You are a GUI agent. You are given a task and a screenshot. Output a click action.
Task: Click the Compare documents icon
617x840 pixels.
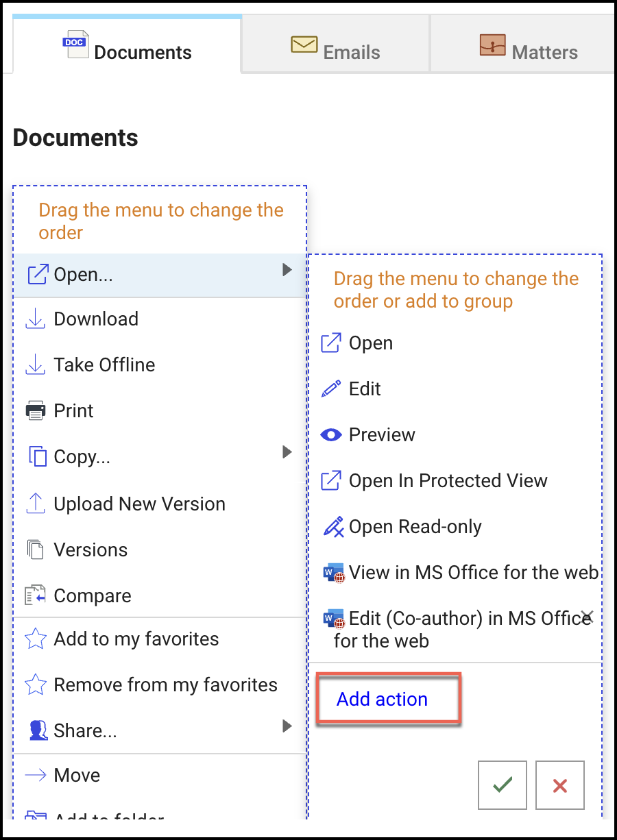click(x=35, y=596)
